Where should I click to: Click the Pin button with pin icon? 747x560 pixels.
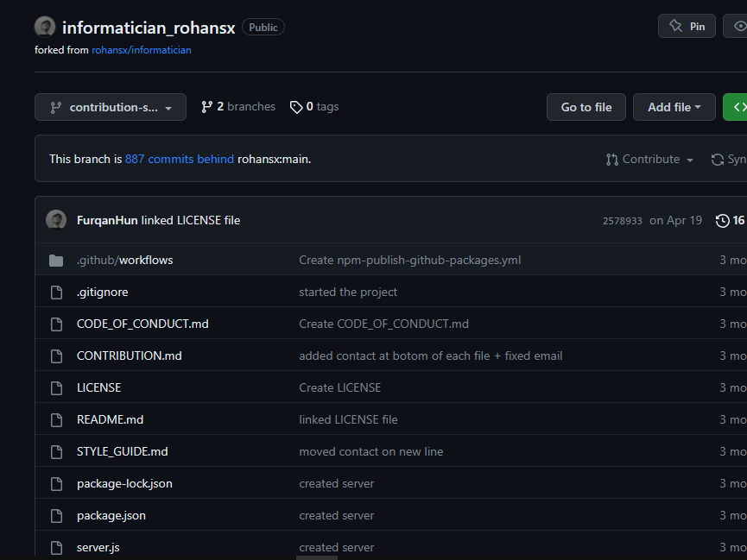(687, 26)
